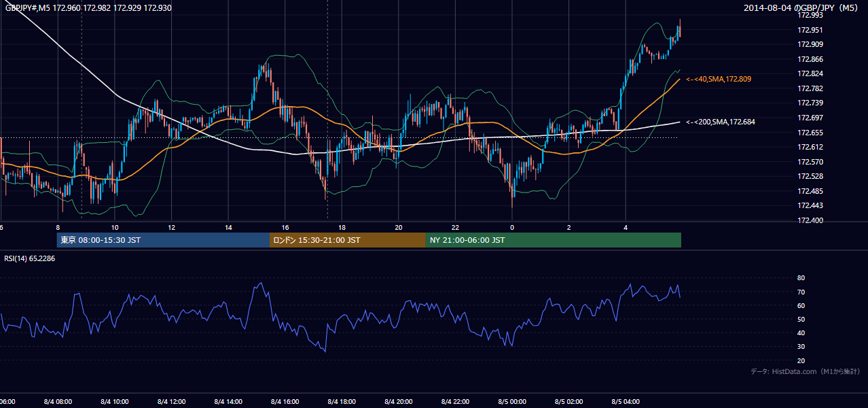
Task: Click the 8/4 10:00 date axis label
Action: [x=115, y=401]
